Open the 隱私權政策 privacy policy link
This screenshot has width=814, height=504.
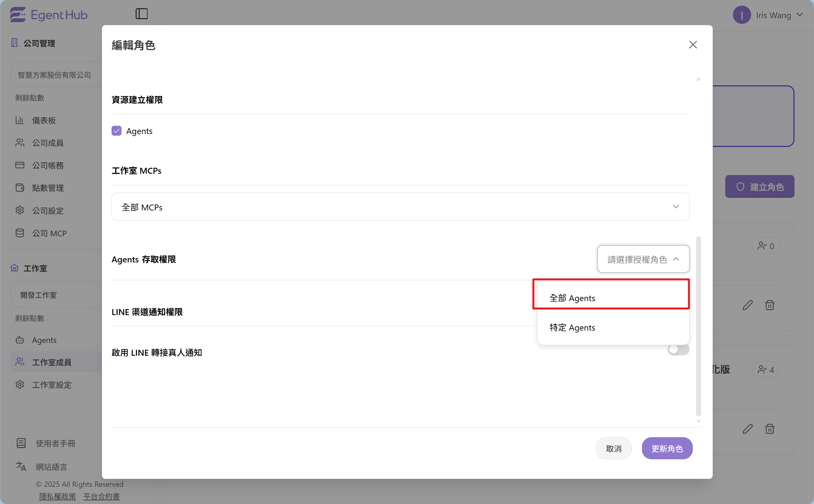(57, 496)
